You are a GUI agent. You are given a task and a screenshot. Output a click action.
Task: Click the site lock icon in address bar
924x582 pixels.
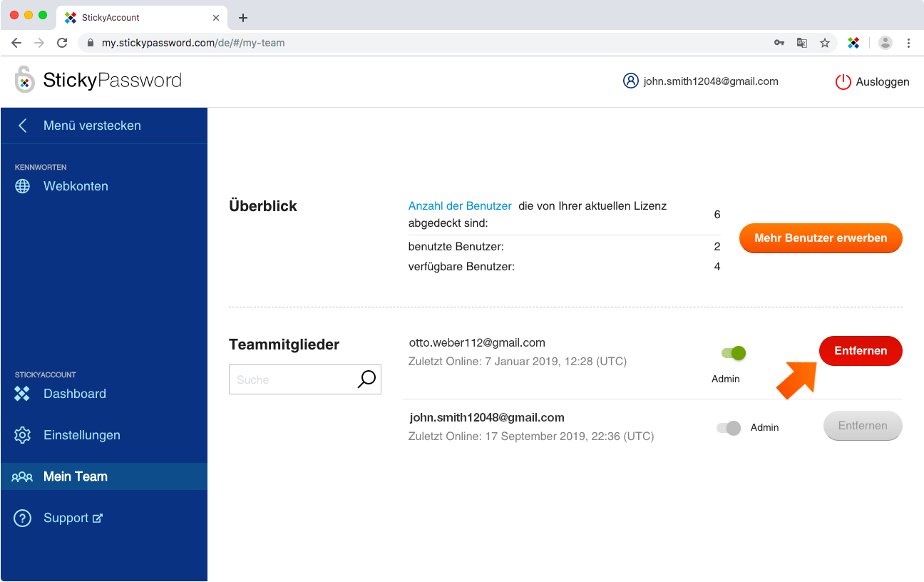point(91,43)
